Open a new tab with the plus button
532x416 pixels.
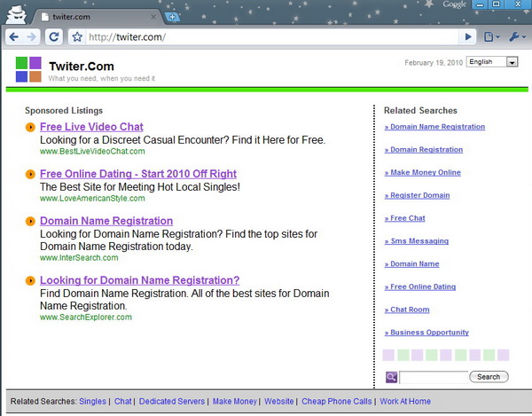click(172, 17)
